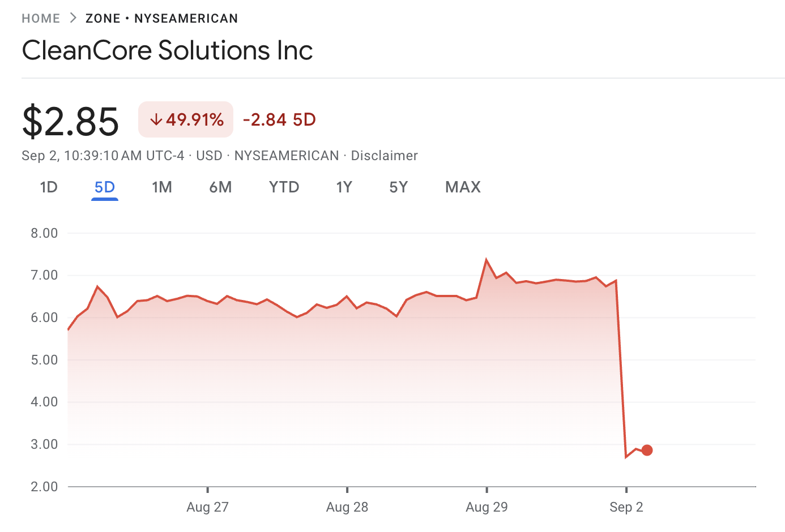785x532 pixels.
Task: Open the 5Y chart view
Action: click(x=398, y=187)
